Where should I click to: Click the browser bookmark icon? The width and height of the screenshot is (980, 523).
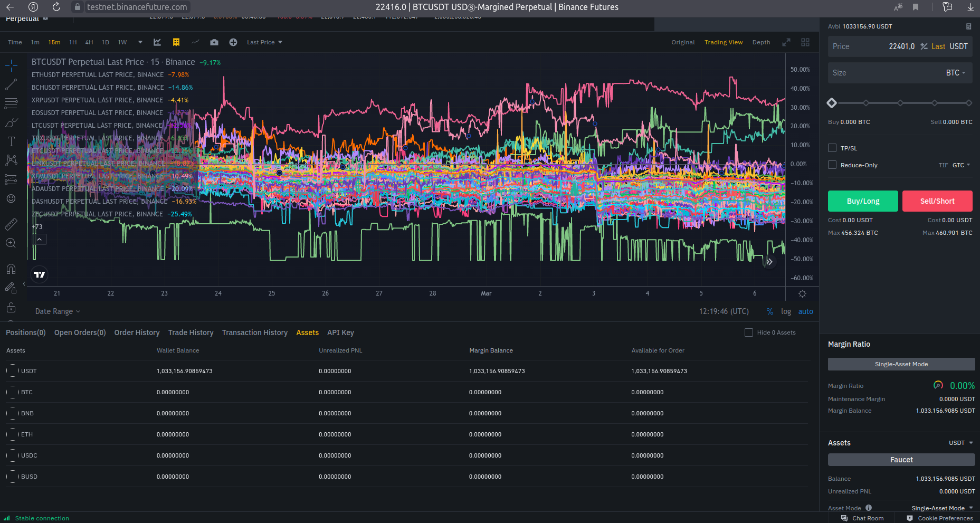point(916,7)
